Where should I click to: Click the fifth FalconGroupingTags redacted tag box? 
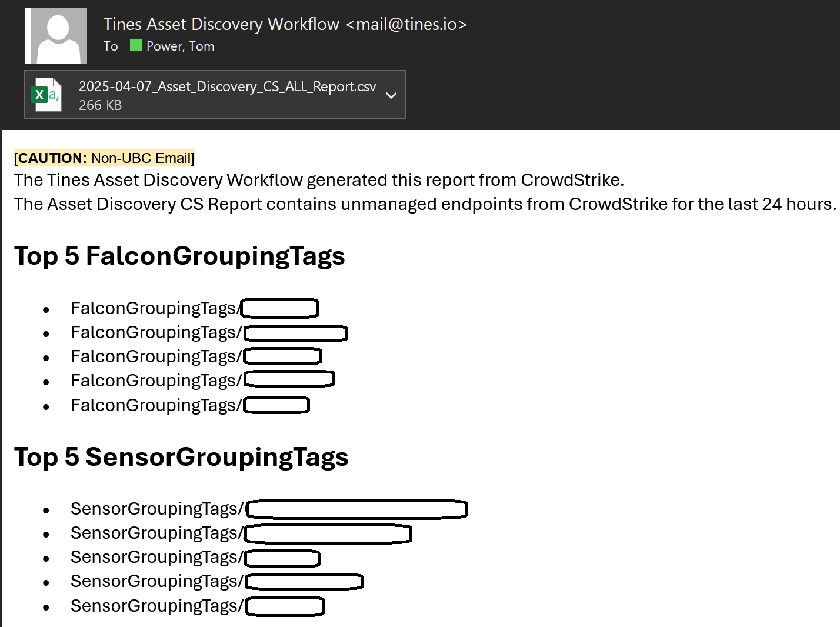tap(276, 405)
